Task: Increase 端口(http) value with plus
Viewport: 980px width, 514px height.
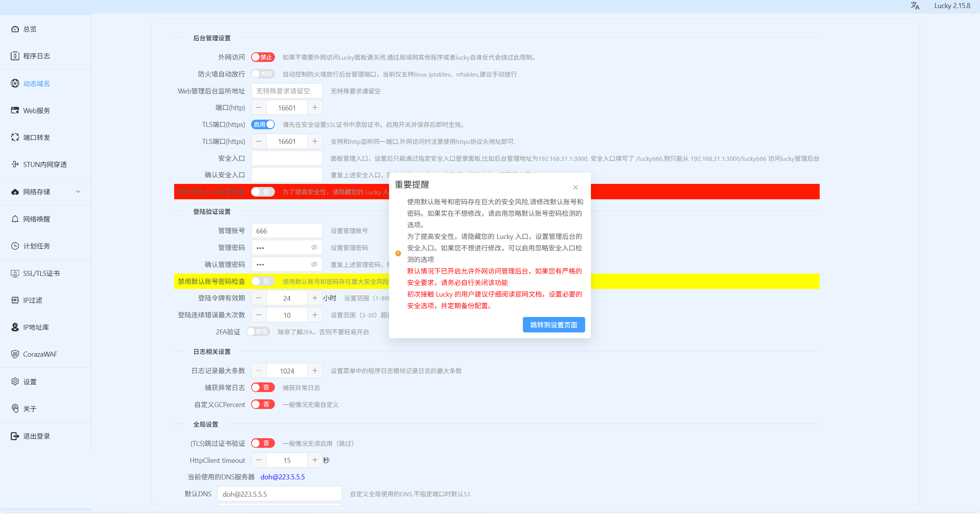Action: point(315,108)
